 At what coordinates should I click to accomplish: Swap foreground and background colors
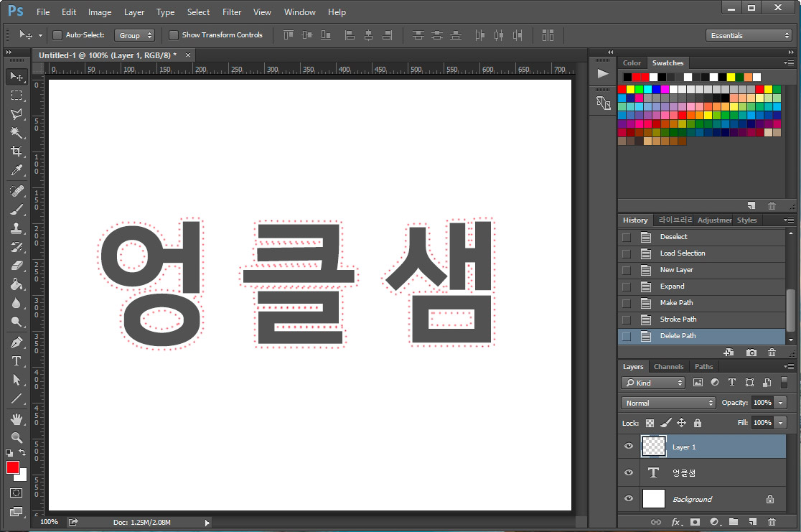point(22,452)
